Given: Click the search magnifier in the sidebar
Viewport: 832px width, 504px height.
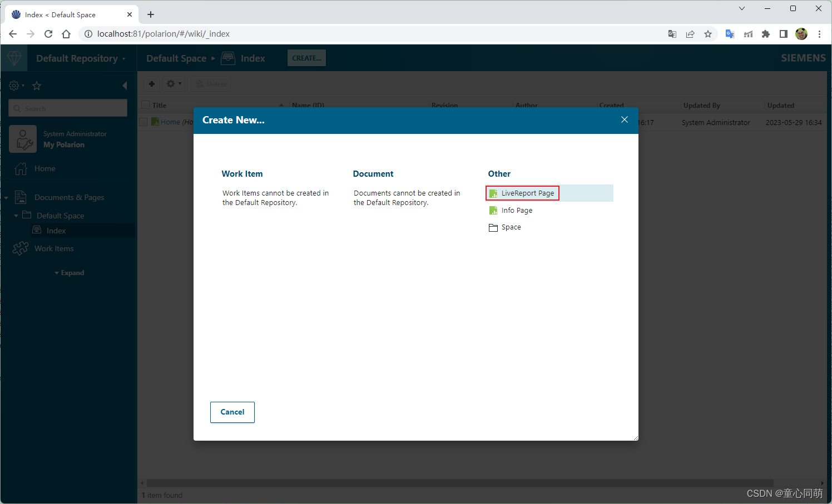Looking at the screenshot, I should (x=19, y=108).
